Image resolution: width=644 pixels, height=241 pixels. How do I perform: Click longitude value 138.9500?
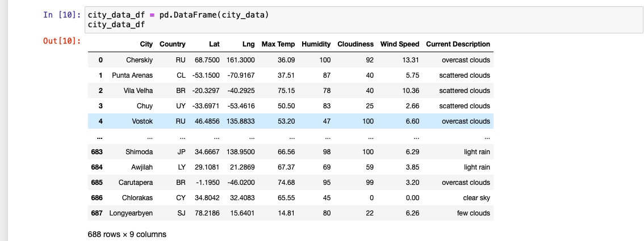click(240, 151)
